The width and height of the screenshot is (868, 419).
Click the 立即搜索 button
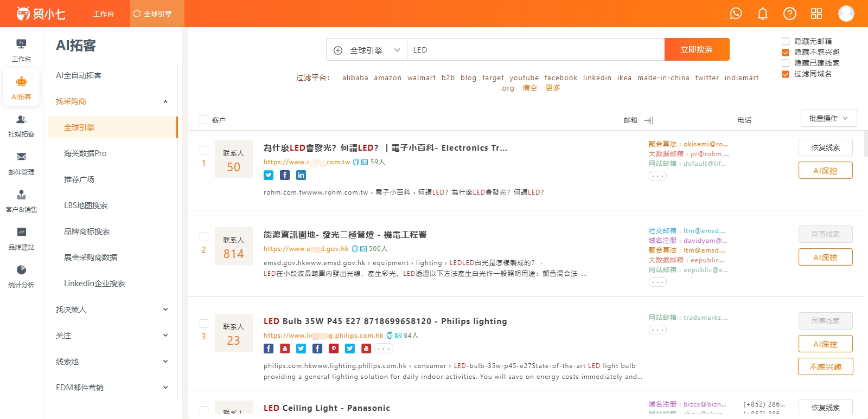click(x=697, y=49)
